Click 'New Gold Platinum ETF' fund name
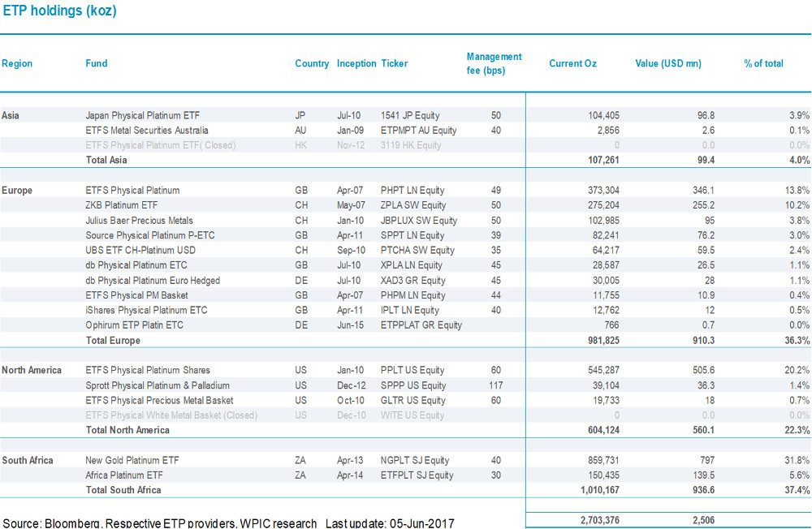 (132, 461)
